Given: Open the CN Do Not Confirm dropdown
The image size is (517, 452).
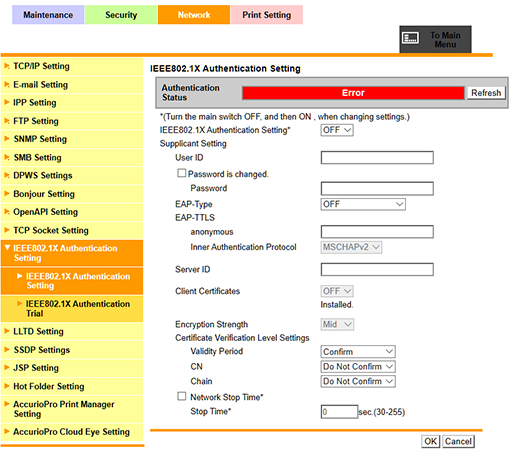Looking at the screenshot, I should coord(358,367).
